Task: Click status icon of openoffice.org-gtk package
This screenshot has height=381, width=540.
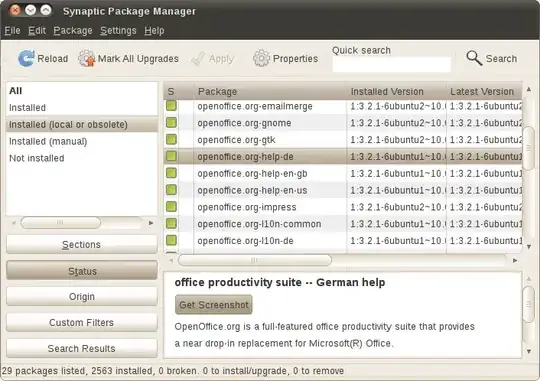Action: 171,140
